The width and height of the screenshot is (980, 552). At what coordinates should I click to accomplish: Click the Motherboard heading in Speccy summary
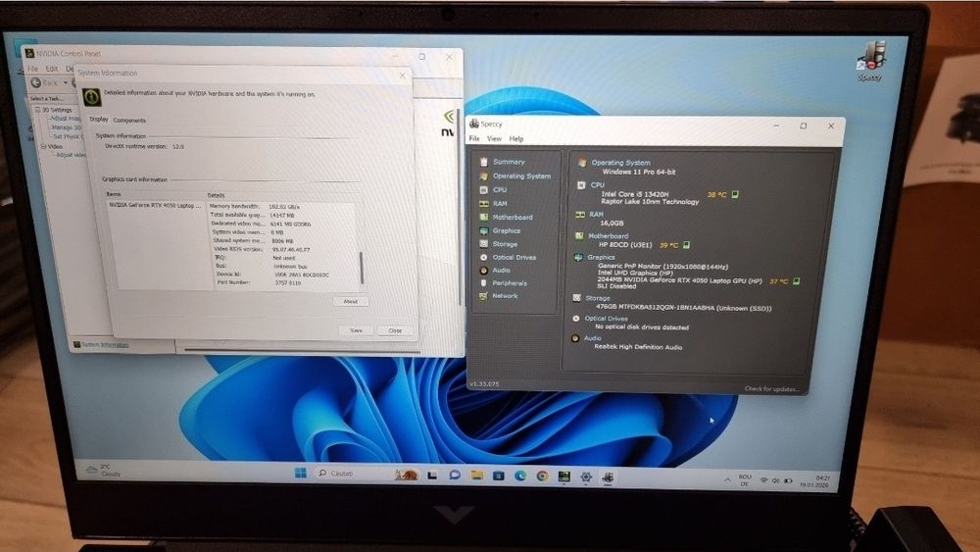[608, 236]
